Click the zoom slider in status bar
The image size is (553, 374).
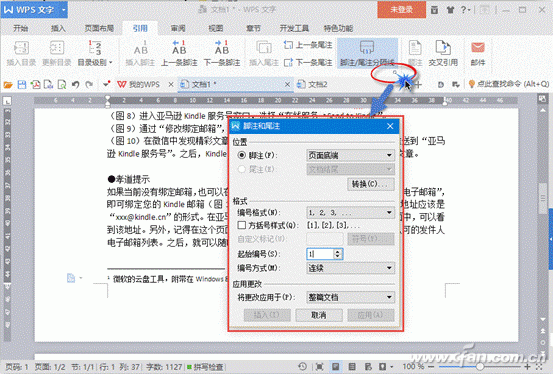coord(480,367)
